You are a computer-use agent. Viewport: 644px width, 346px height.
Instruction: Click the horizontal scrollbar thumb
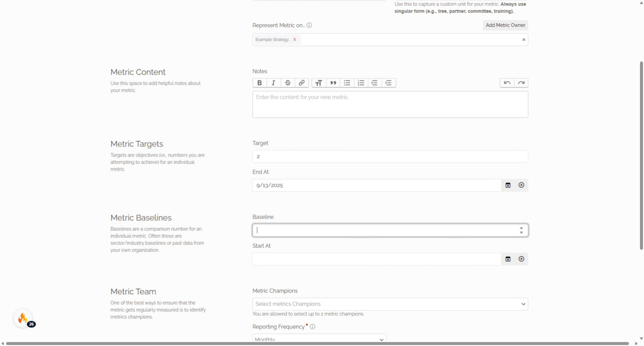tap(317, 343)
